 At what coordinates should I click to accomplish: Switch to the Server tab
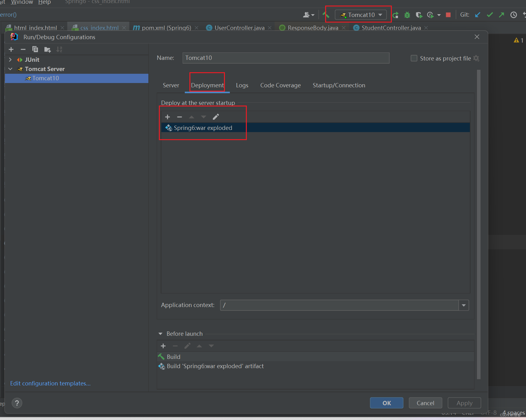(171, 85)
